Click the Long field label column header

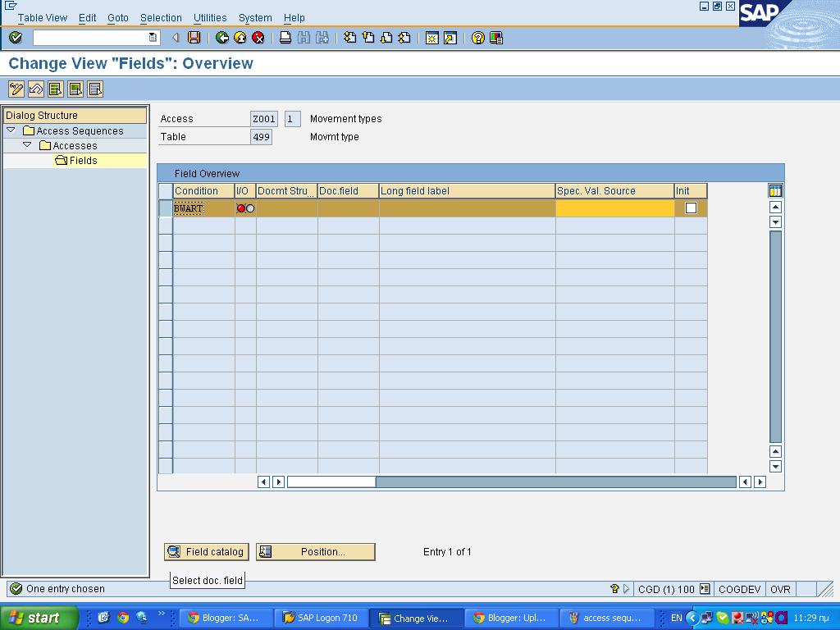(x=467, y=190)
